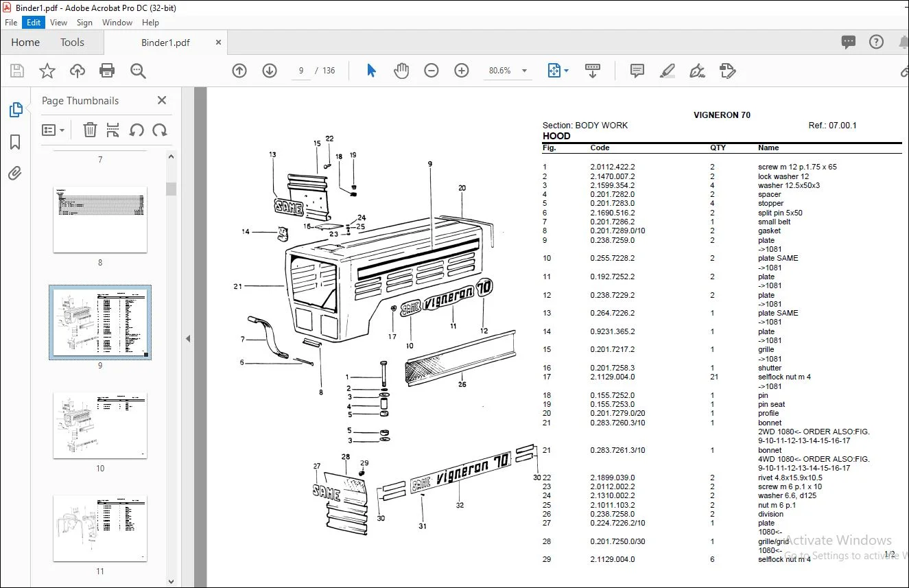This screenshot has height=588, width=909.
Task: Close the Page Thumbnails panel
Action: coord(162,100)
